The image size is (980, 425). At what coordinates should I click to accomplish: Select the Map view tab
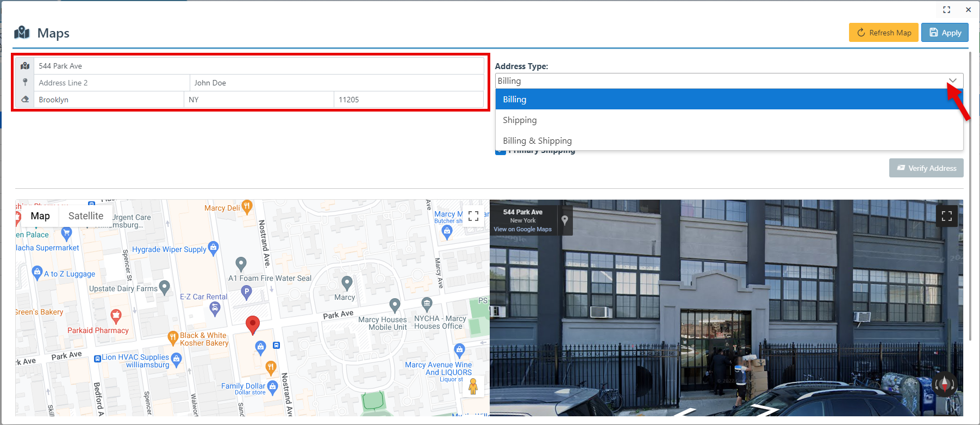[40, 216]
